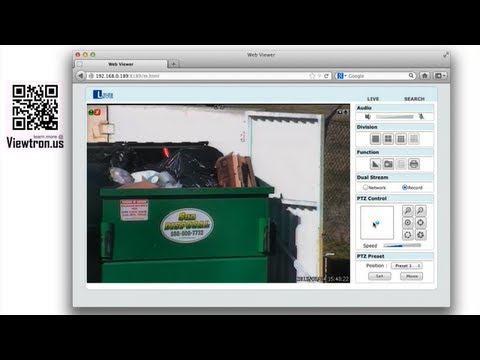Click the bottom-right PTZ ring icon

420,235
